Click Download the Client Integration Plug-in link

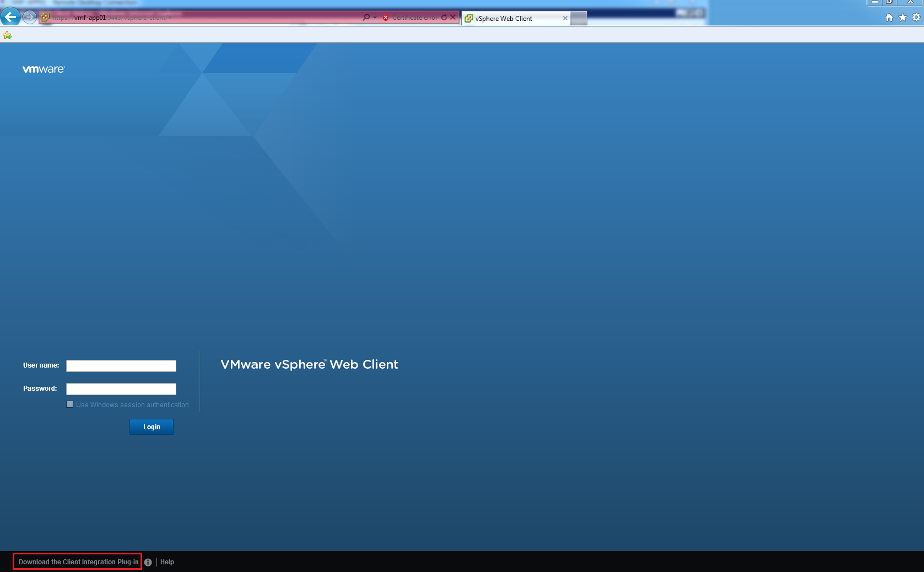78,562
